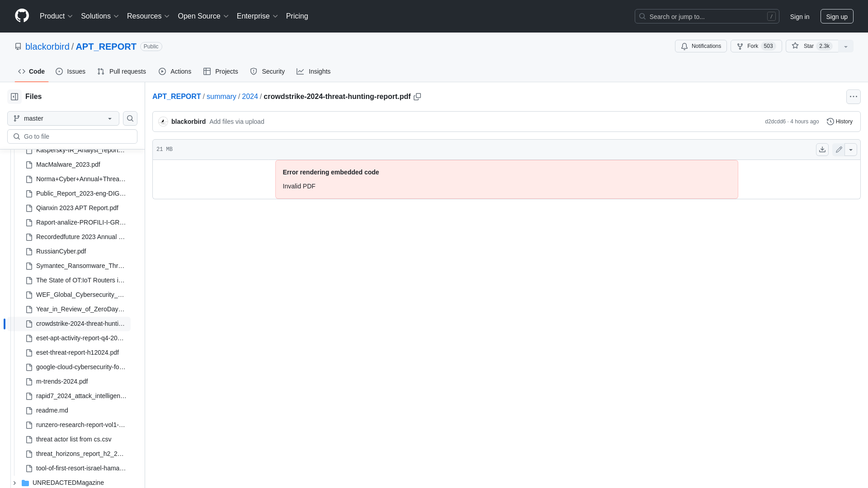Click the APT_REPORT breadcrumb link
Viewport: 868px width, 488px height.
[x=176, y=97]
